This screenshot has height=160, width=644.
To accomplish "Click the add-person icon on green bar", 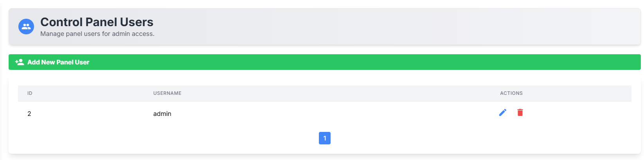I will [20, 62].
